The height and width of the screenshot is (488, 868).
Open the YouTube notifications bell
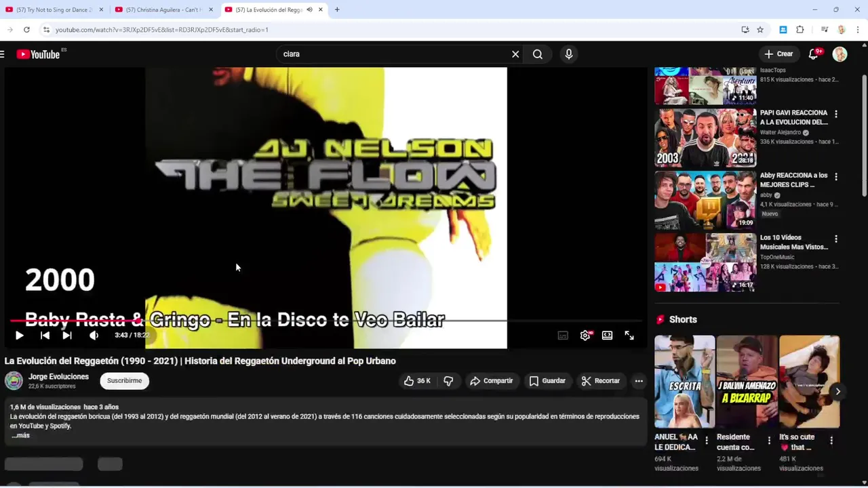pos(814,54)
